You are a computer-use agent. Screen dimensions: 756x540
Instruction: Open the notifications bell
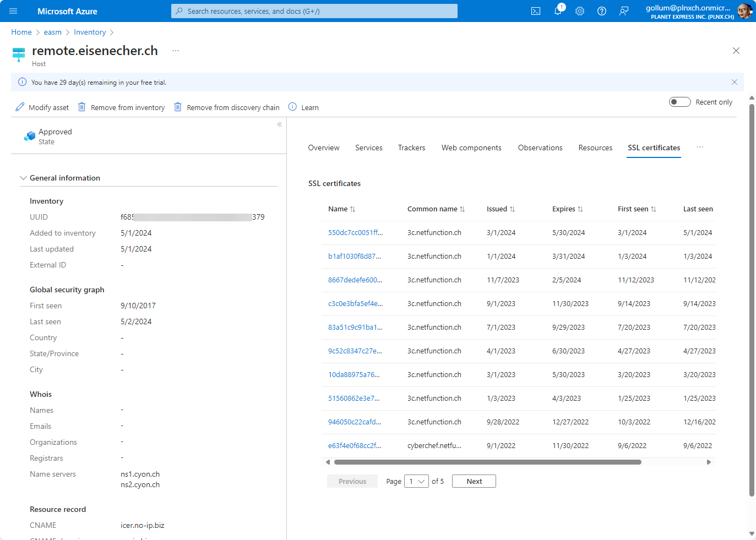pyautogui.click(x=558, y=11)
